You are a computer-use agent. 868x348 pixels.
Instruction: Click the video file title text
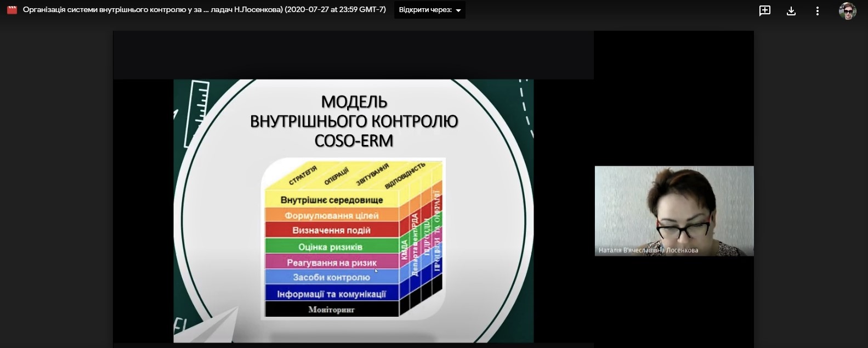click(x=204, y=10)
